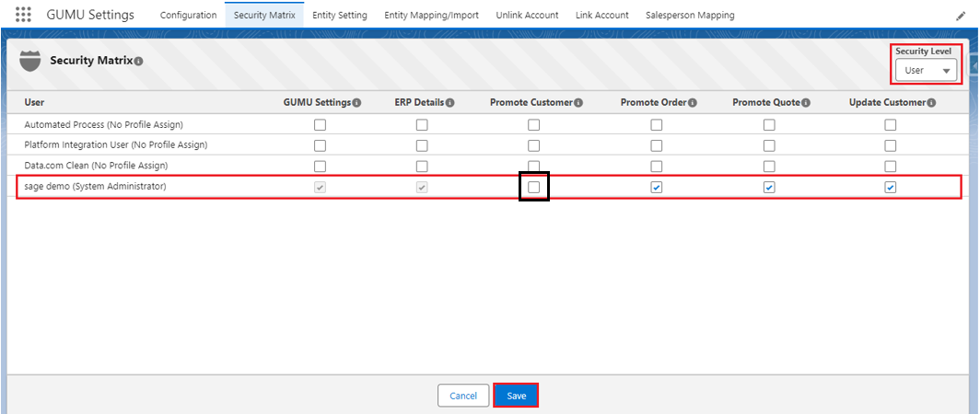Toggle Update Customer for Platform Integration User
980x414 pixels.
pyautogui.click(x=891, y=145)
